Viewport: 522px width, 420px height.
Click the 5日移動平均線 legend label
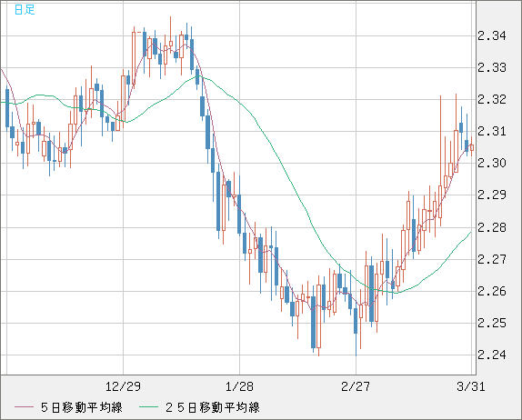[x=82, y=407]
